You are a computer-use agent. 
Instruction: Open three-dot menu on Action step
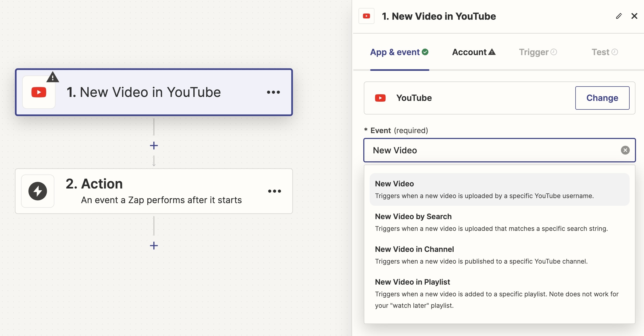(274, 191)
